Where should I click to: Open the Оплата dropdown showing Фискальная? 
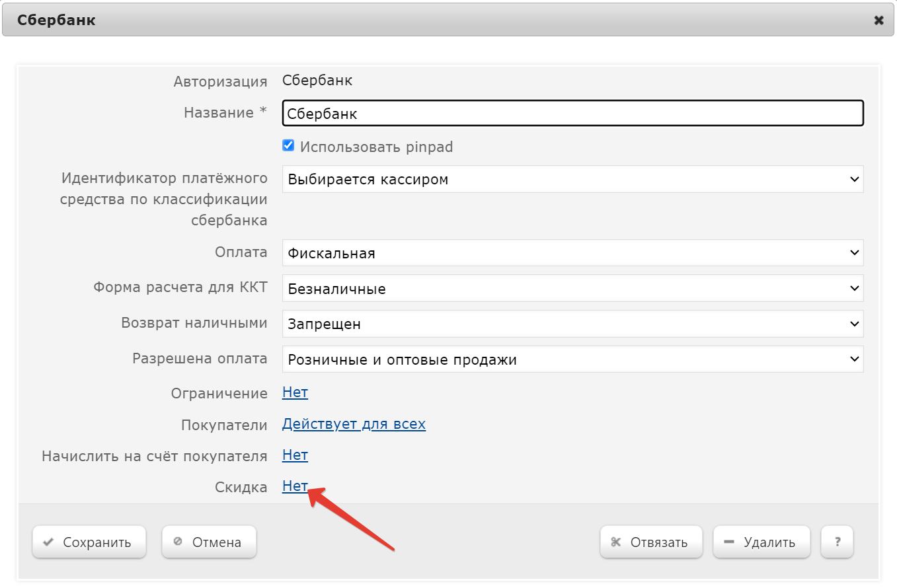tap(572, 252)
